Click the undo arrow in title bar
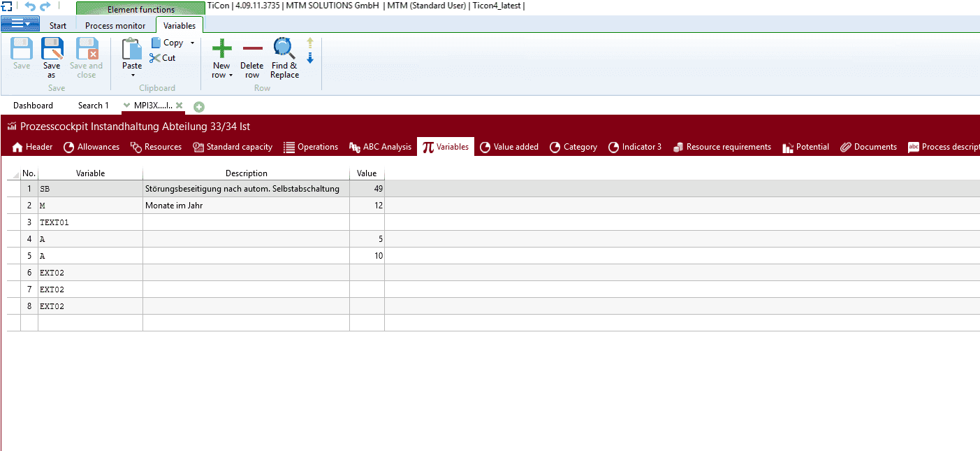980x451 pixels. click(29, 6)
